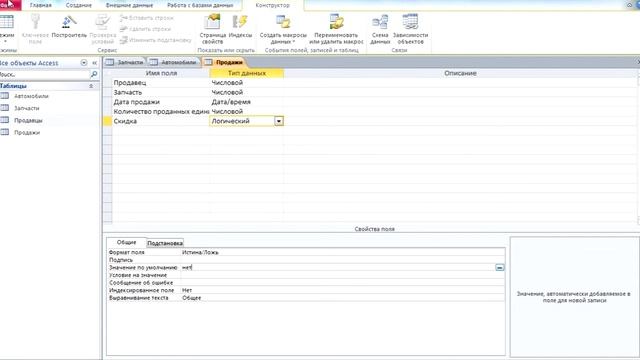640x360 pixels.
Task: Open expression builder button for default value
Action: pos(500,268)
